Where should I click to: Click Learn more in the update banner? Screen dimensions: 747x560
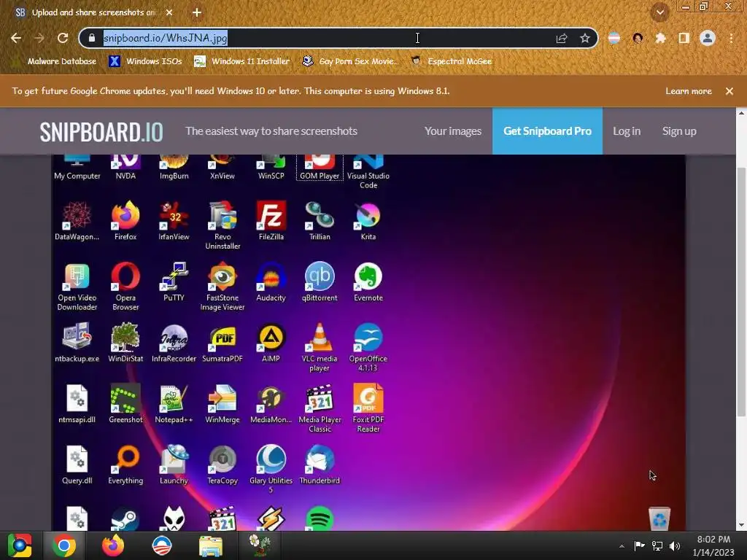(x=689, y=91)
